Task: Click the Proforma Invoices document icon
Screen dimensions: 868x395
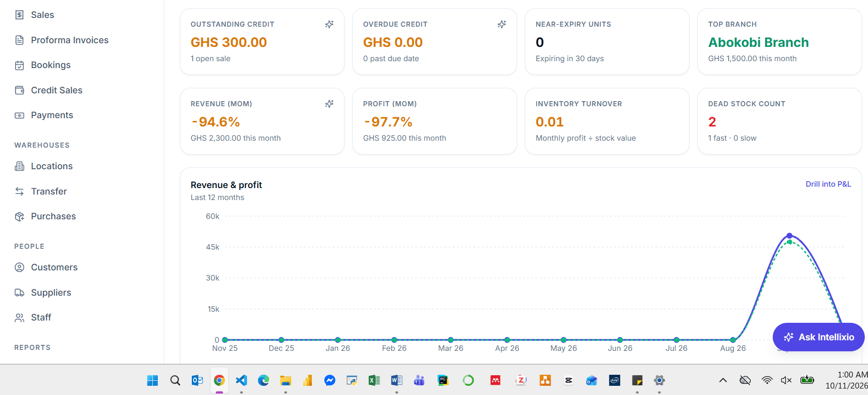Action: (19, 40)
